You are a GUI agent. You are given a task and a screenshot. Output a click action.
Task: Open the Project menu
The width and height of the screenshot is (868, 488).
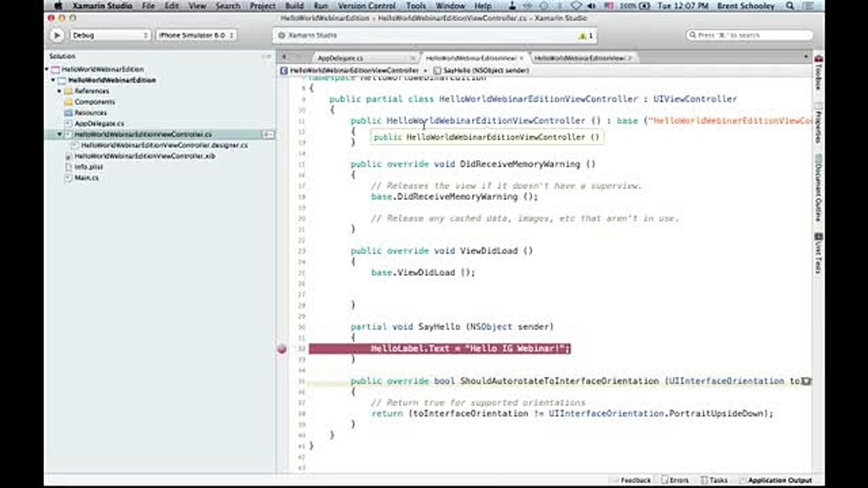coord(262,5)
